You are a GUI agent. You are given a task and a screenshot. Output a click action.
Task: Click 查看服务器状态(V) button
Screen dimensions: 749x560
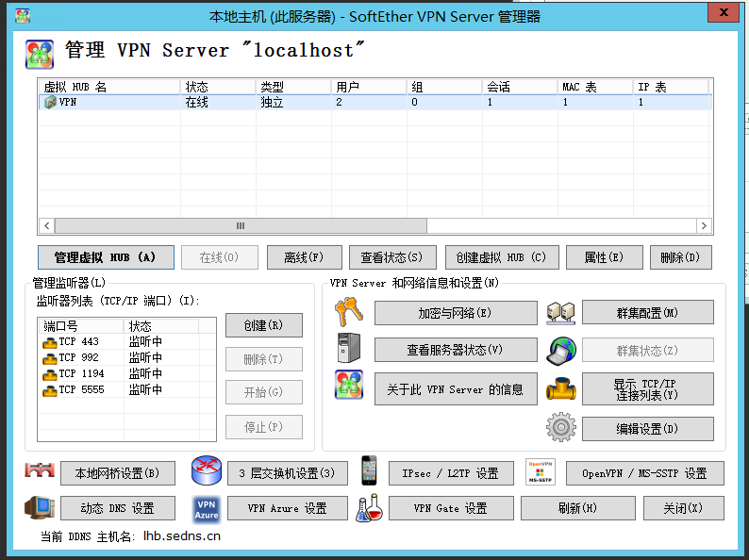point(456,350)
